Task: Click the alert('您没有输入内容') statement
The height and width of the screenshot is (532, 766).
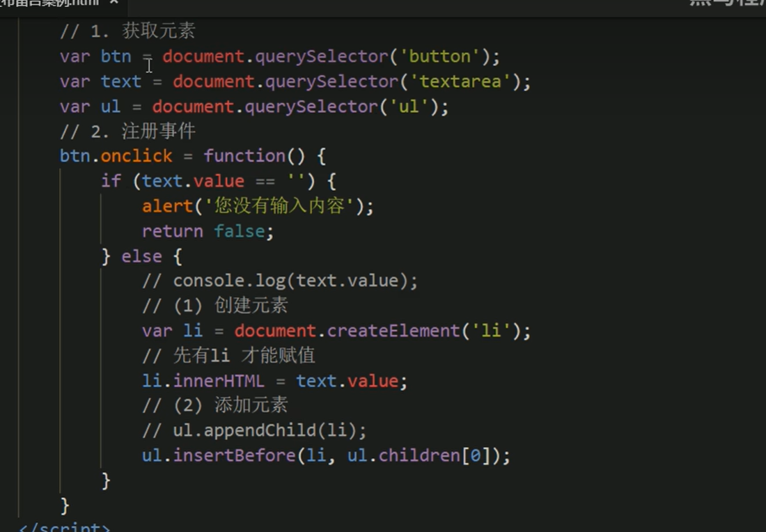Action: (x=258, y=206)
